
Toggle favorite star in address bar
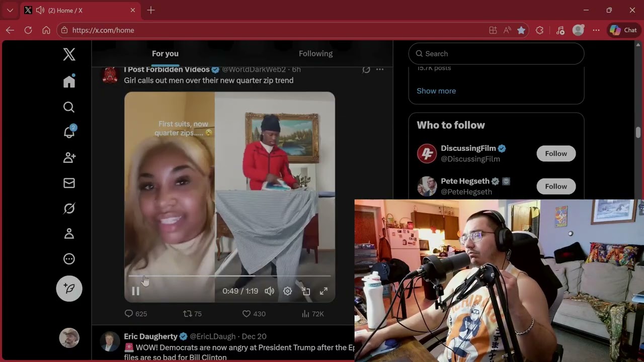click(521, 30)
